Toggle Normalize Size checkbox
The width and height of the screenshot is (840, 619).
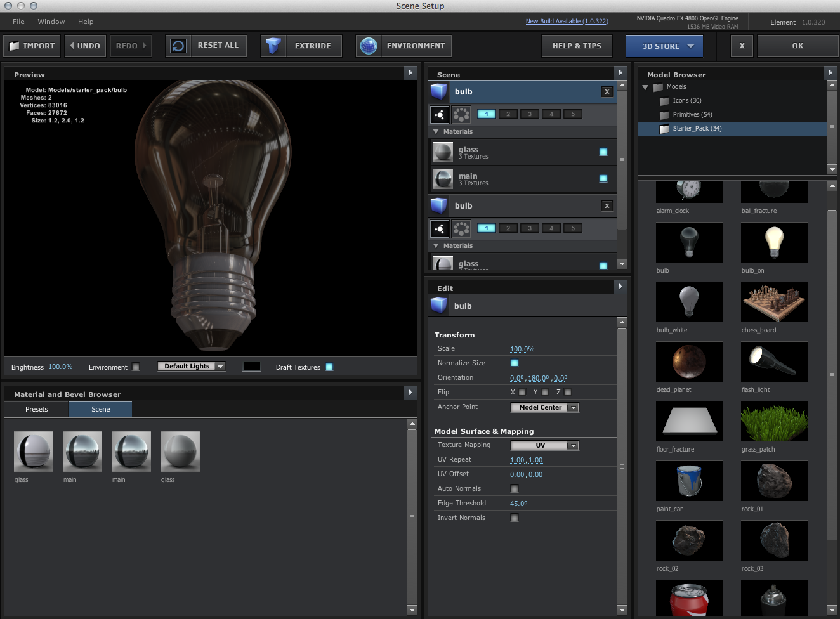coord(515,363)
